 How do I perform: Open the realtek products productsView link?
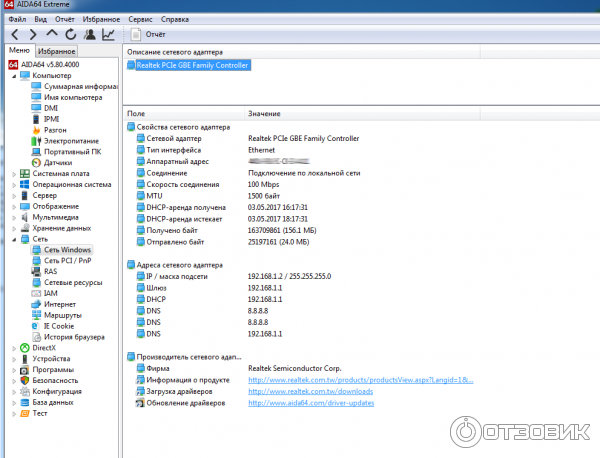coord(360,380)
